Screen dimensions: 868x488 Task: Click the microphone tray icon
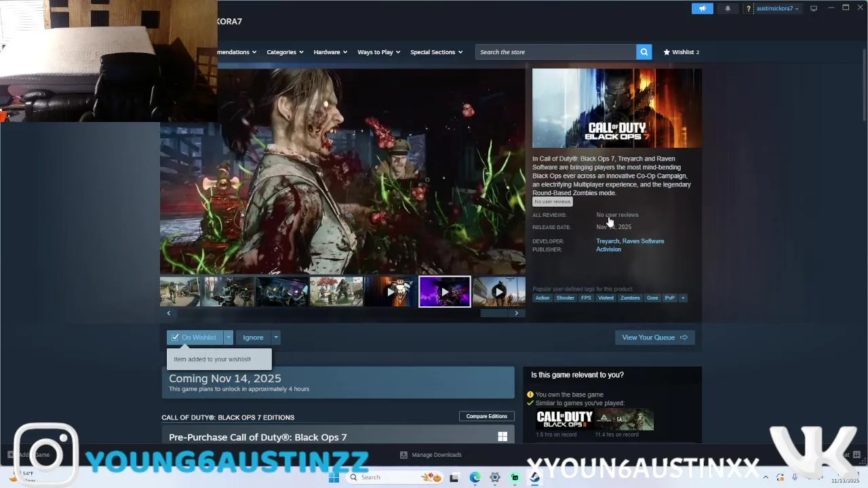[795, 478]
